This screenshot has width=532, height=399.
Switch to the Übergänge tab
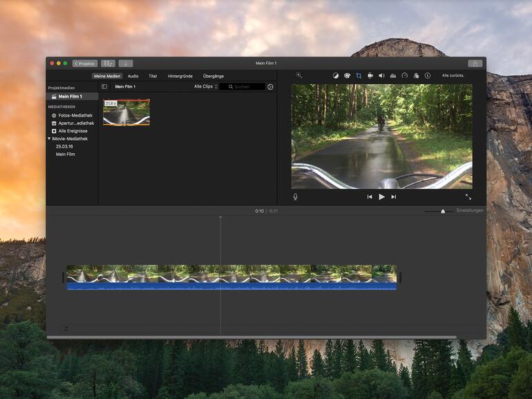point(213,76)
